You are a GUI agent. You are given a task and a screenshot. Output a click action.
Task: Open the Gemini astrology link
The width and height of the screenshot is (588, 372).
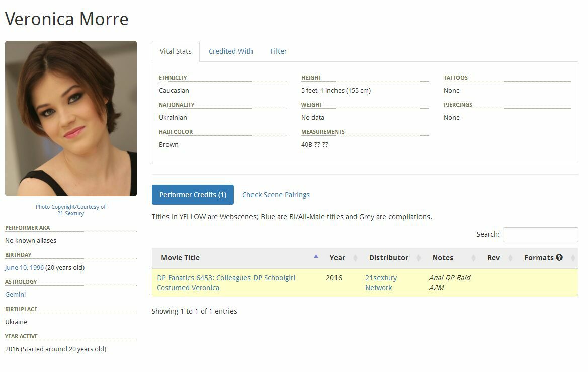[x=16, y=294]
